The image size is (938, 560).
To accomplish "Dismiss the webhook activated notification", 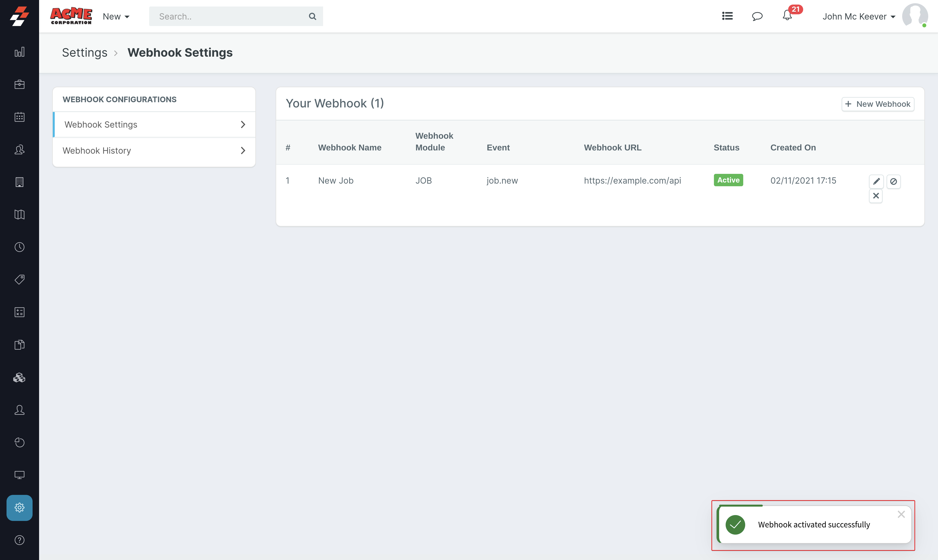I will coord(901,514).
